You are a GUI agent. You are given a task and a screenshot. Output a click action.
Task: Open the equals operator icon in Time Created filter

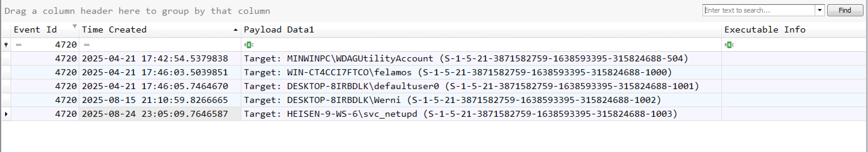(x=86, y=45)
